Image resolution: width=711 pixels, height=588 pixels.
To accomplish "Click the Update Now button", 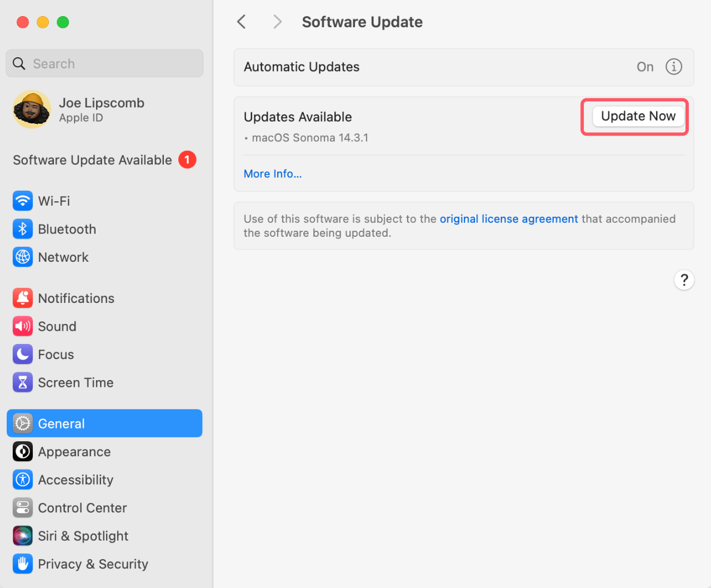I will pos(638,116).
